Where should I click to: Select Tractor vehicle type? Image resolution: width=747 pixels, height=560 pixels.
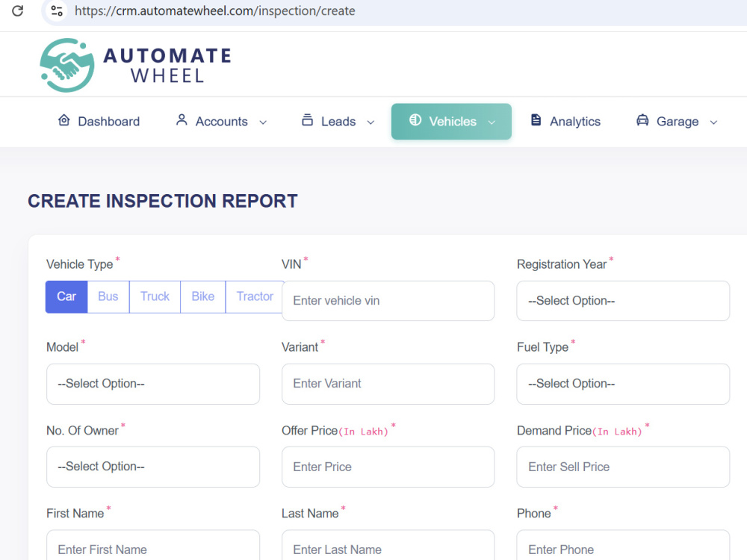pyautogui.click(x=255, y=296)
